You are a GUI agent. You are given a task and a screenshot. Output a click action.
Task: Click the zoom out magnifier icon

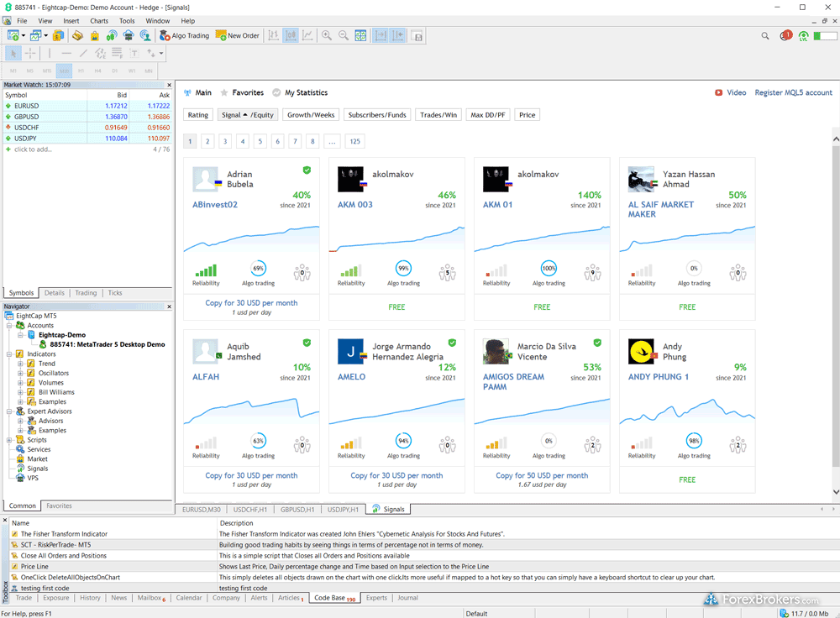pos(343,35)
